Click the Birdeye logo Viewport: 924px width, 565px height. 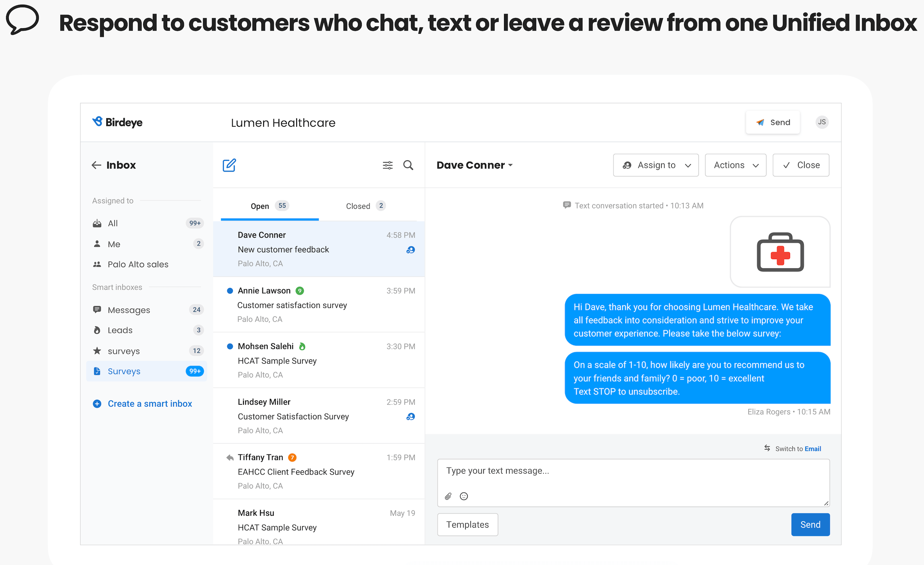coord(117,122)
